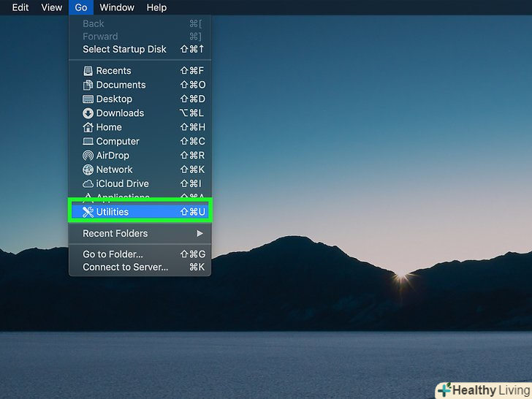Click the Recents drive icon
The width and height of the screenshot is (532, 399).
[88, 71]
